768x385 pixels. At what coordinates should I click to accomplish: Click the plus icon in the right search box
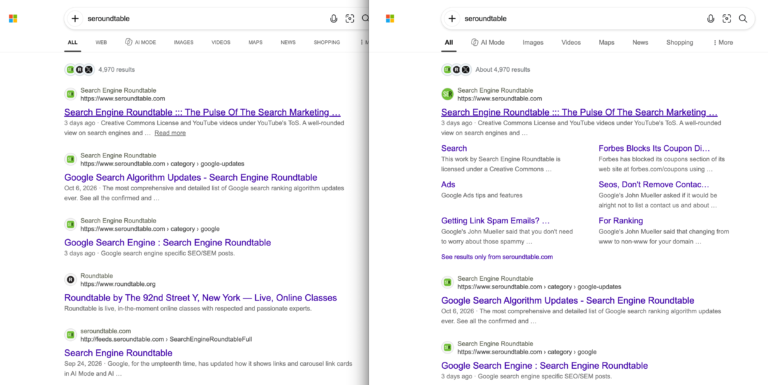pyautogui.click(x=452, y=19)
